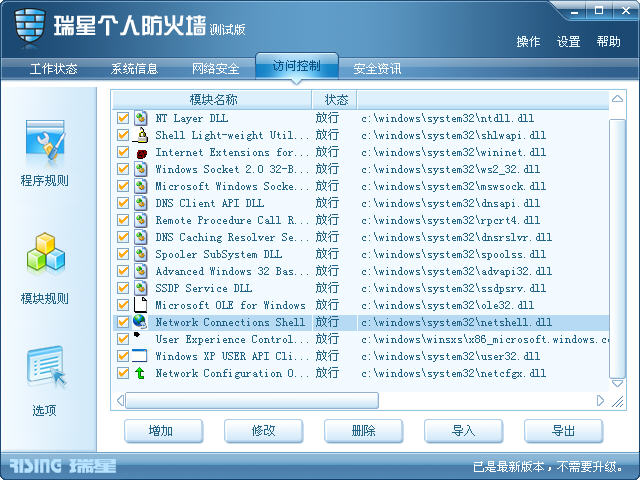Open the 帮助 menu

(609, 42)
